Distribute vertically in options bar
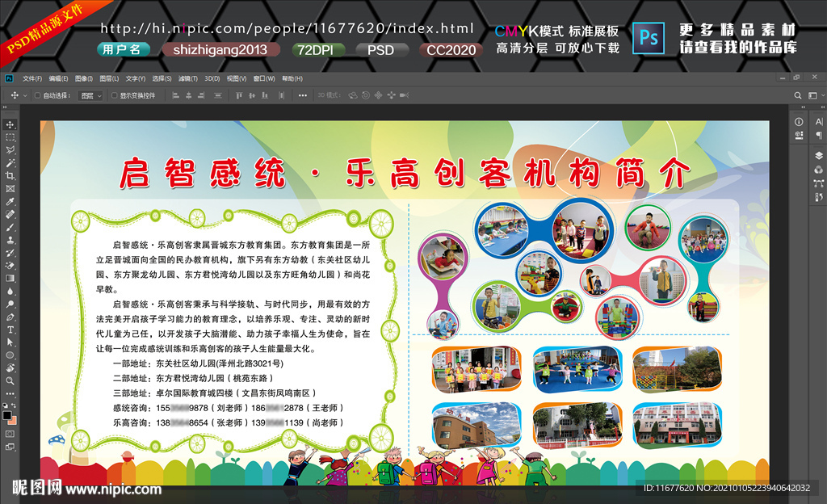The height and width of the screenshot is (504, 827). click(x=218, y=95)
